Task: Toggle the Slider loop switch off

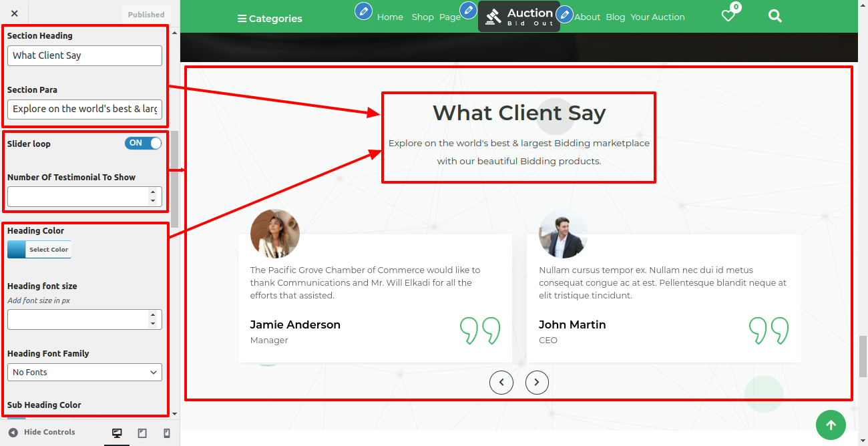Action: pos(143,143)
